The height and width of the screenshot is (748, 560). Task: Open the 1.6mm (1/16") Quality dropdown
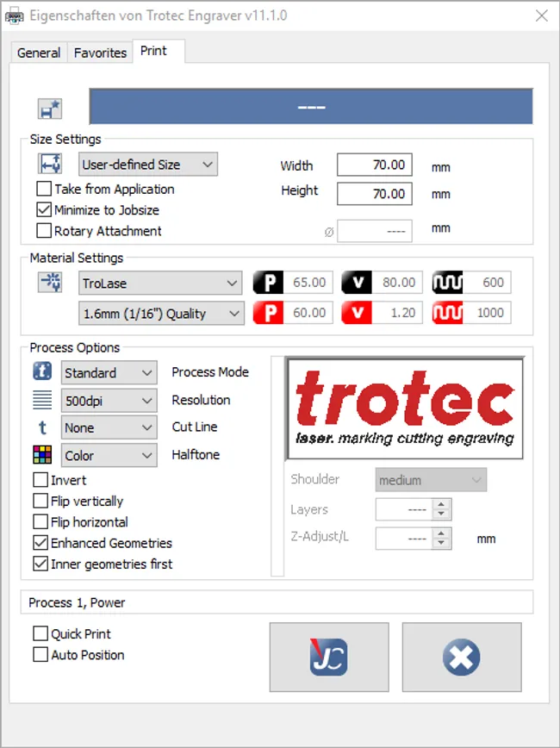click(161, 314)
